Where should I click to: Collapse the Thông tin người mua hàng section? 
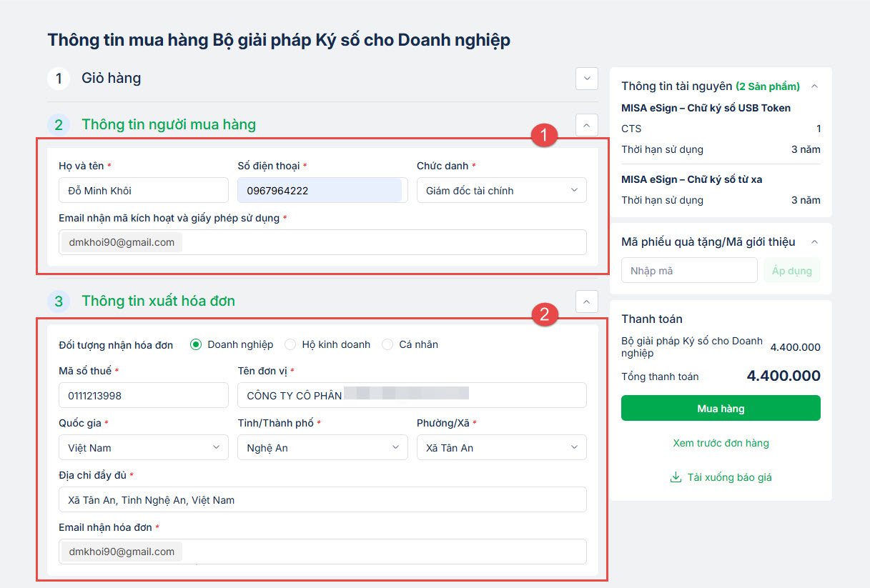click(586, 125)
